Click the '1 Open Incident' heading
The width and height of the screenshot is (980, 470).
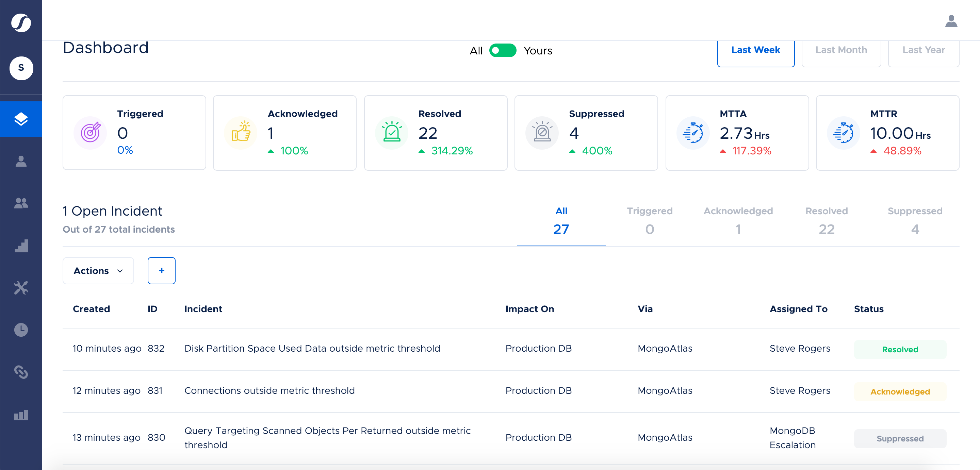[113, 211]
